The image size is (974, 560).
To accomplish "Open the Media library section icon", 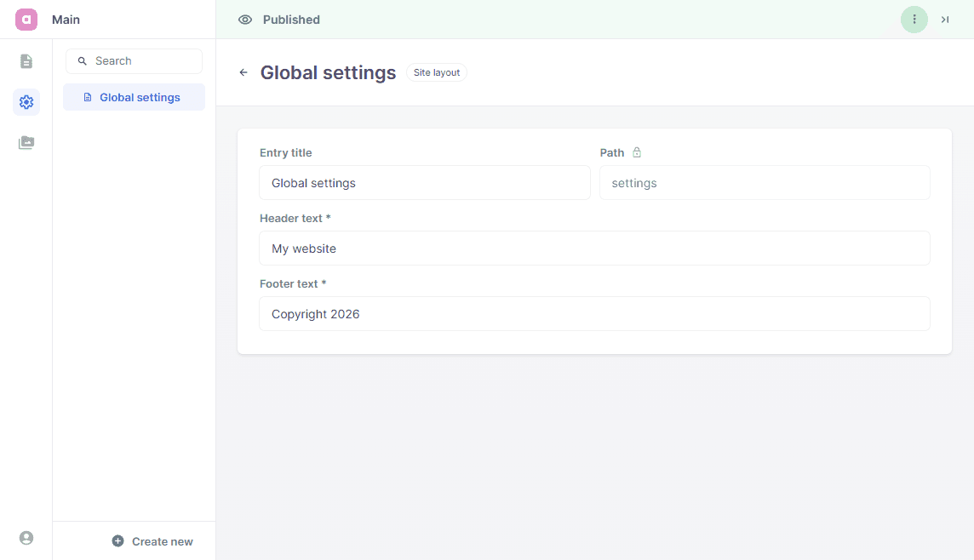I will tap(26, 143).
